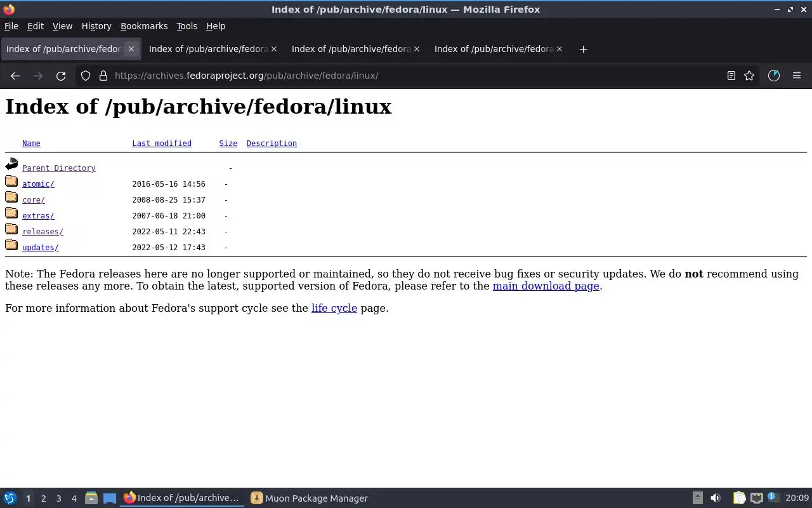Open the File menu
The width and height of the screenshot is (812, 508).
(x=11, y=26)
